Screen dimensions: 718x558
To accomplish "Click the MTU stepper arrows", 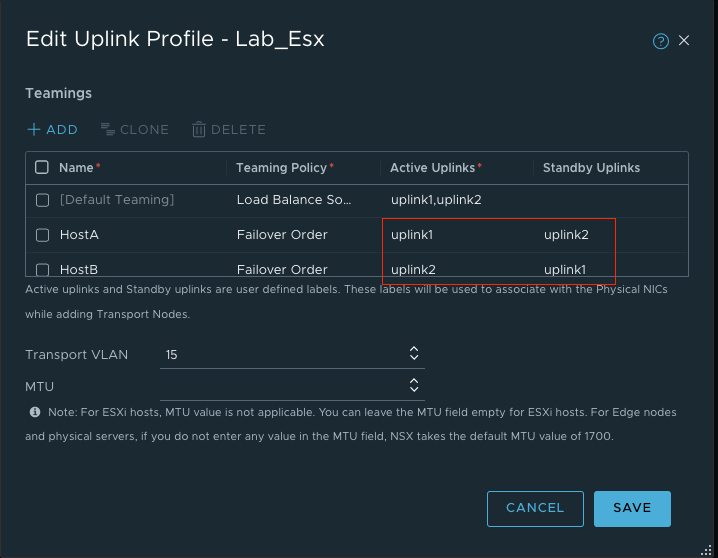I will click(414, 385).
